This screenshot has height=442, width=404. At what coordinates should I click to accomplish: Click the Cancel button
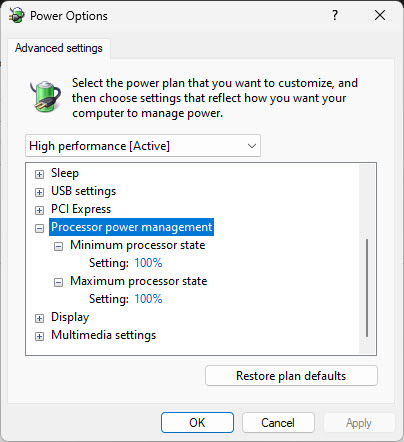point(278,423)
